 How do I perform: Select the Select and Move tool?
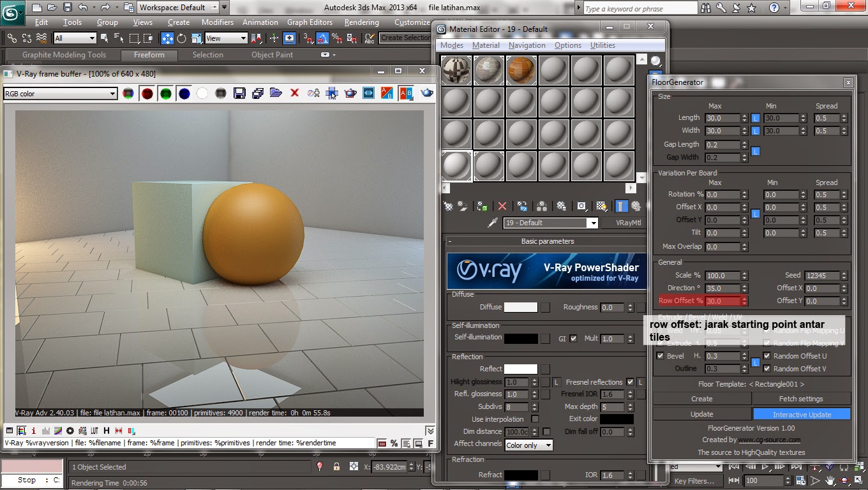pos(167,38)
